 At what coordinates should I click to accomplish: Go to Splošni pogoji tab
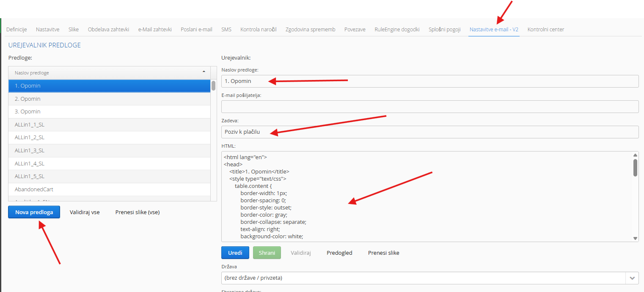coord(445,29)
